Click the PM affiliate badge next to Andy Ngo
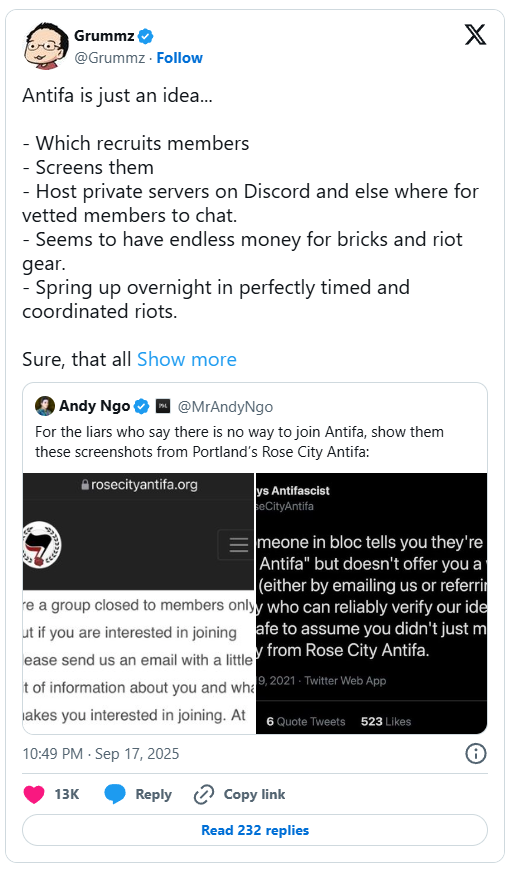The width and height of the screenshot is (512, 874). coord(163,406)
